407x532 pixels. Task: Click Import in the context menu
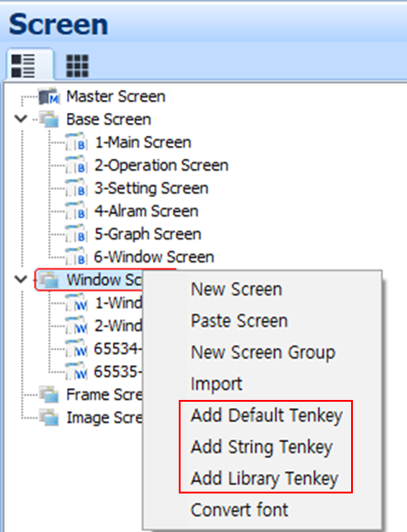pyautogui.click(x=216, y=384)
